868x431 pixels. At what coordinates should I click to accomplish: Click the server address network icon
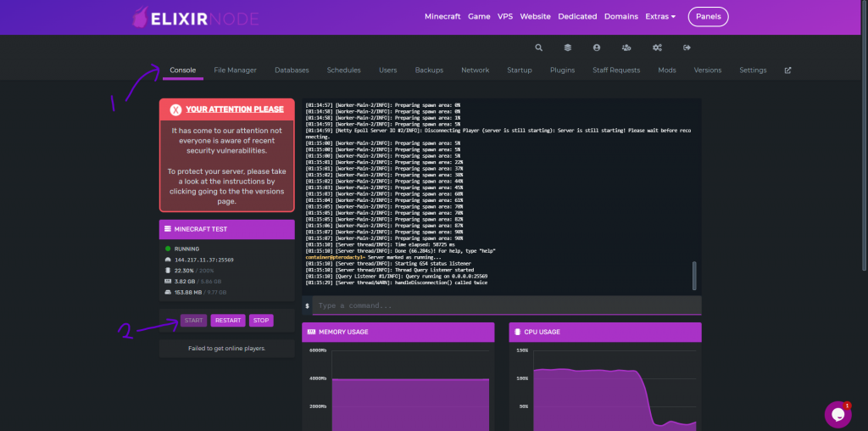click(169, 260)
